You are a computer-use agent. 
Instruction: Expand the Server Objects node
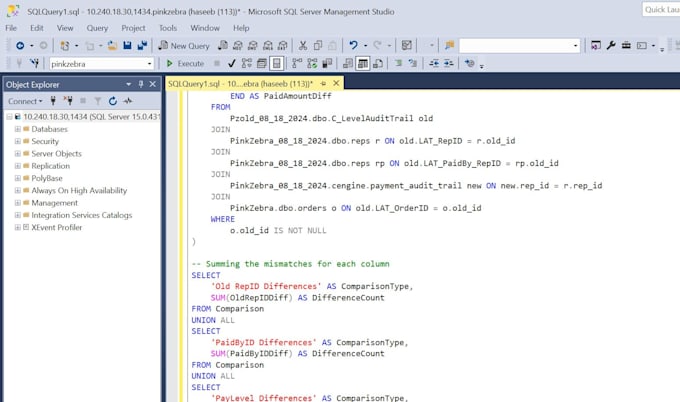pos(17,154)
